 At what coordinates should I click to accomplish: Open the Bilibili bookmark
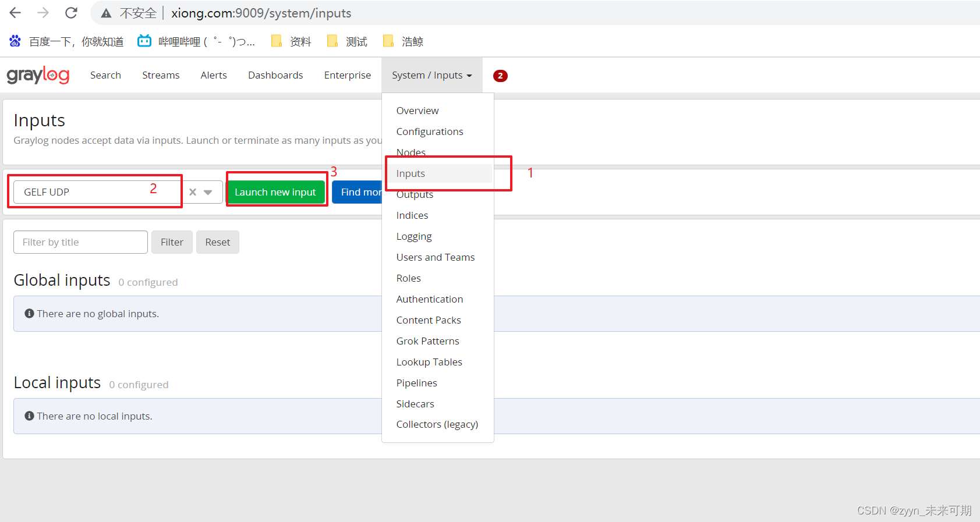pyautogui.click(x=196, y=41)
